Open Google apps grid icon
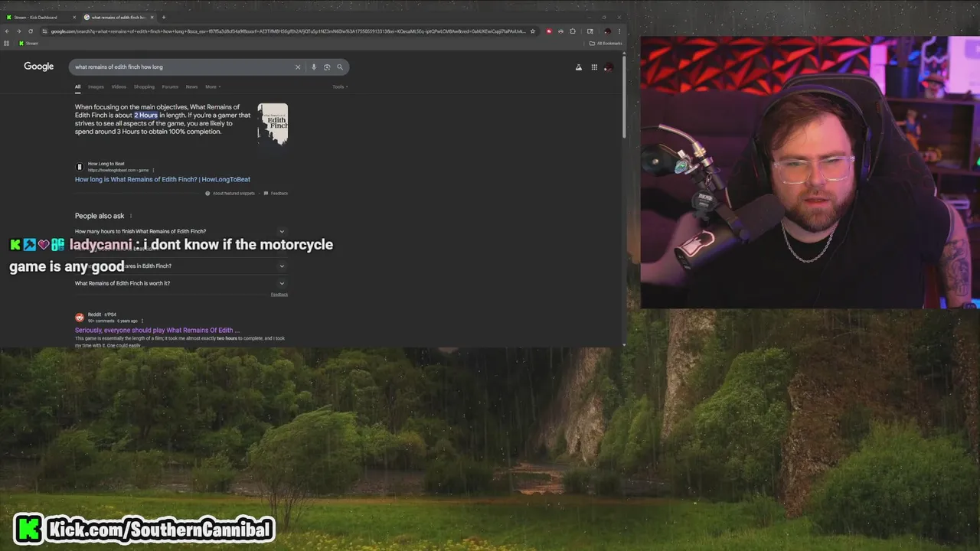Screen dimensions: 980x551 point(594,67)
